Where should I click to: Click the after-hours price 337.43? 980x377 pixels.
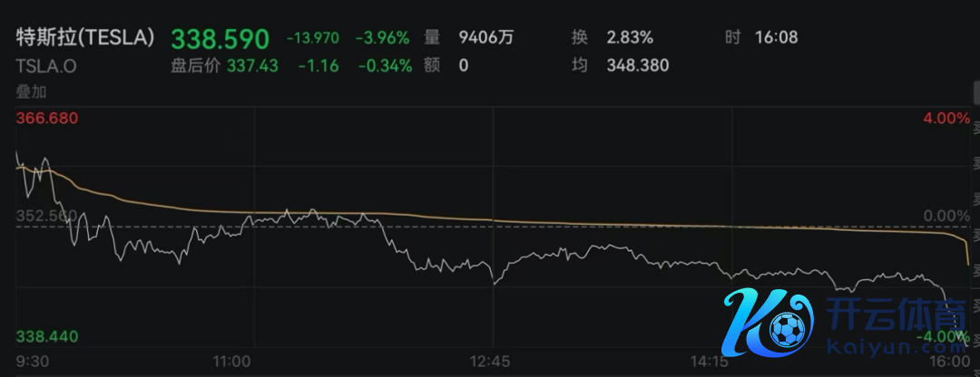coord(253,65)
